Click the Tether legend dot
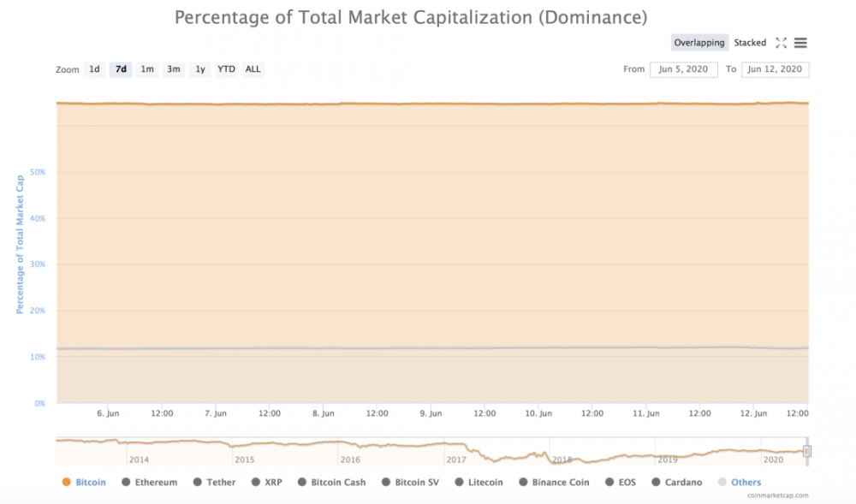The image size is (856, 504). pyautogui.click(x=198, y=483)
